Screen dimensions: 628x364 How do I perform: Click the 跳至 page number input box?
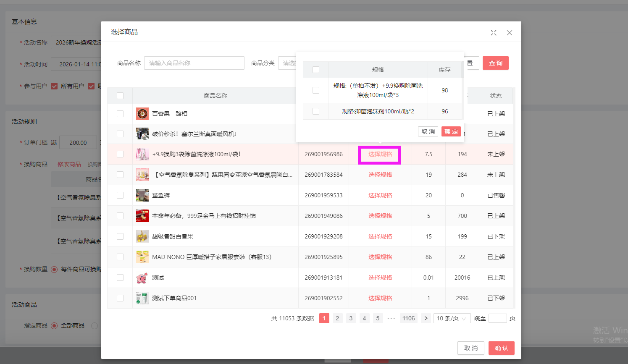[497, 318]
